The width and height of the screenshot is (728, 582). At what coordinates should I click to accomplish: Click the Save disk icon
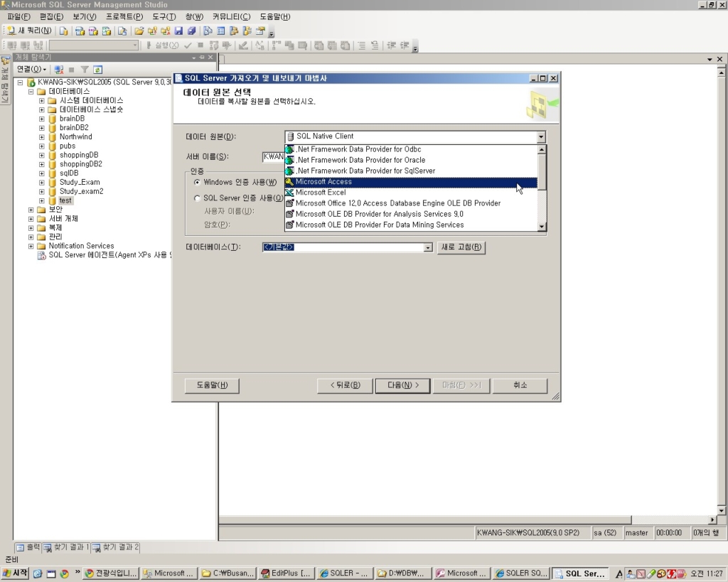point(178,31)
